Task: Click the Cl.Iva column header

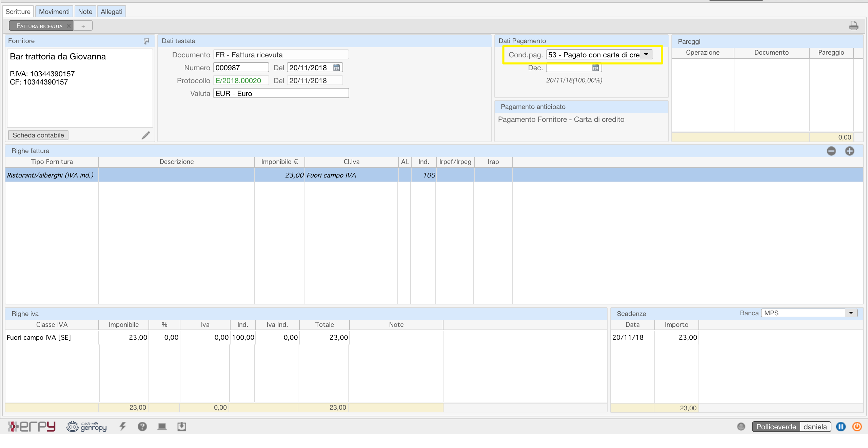Action: click(x=351, y=162)
